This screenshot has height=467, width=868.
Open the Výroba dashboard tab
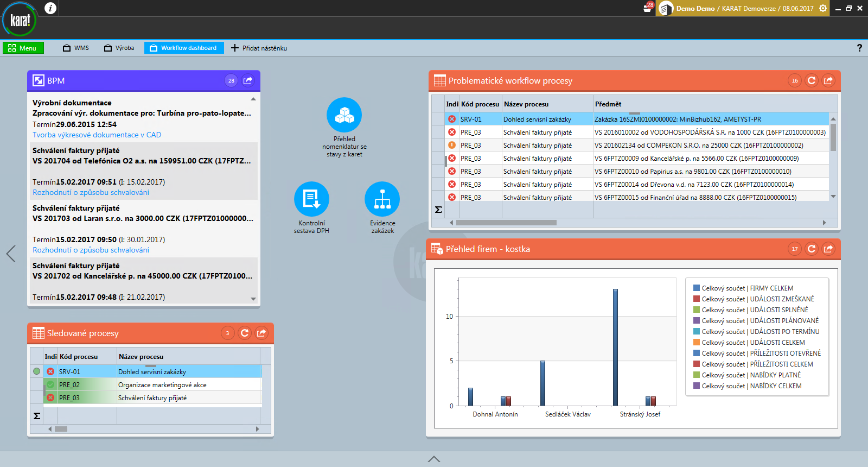119,48
